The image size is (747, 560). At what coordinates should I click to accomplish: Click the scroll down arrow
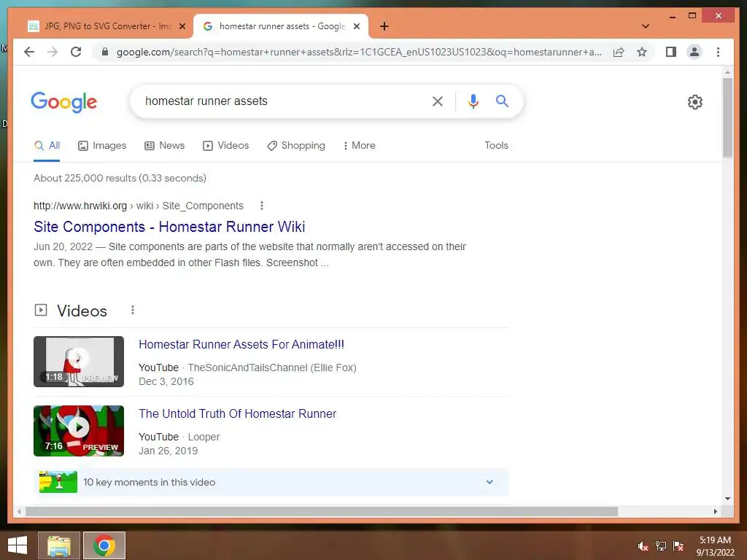(727, 499)
